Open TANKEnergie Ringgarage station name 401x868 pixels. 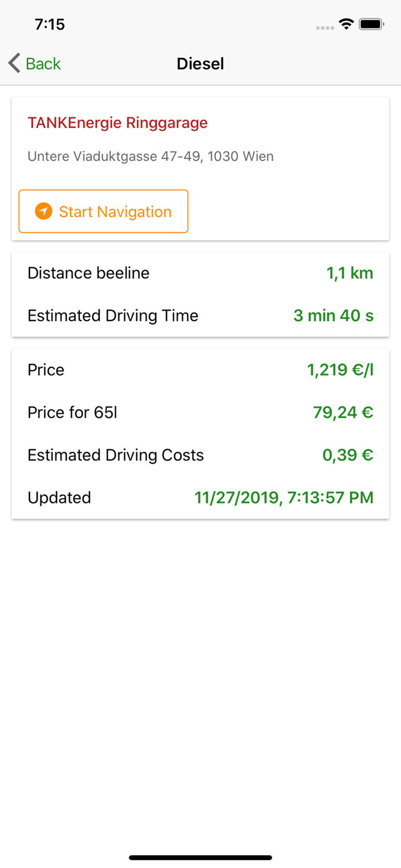[117, 123]
